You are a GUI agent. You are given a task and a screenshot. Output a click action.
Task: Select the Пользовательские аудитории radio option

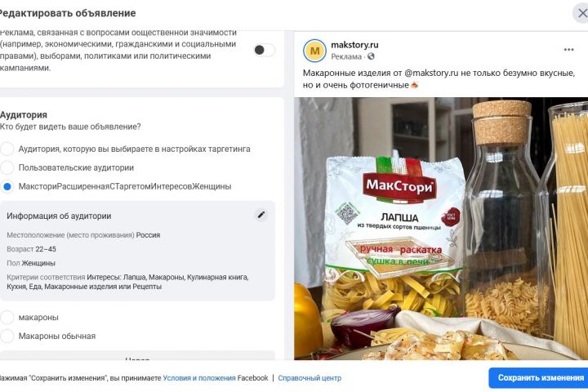tap(7, 167)
